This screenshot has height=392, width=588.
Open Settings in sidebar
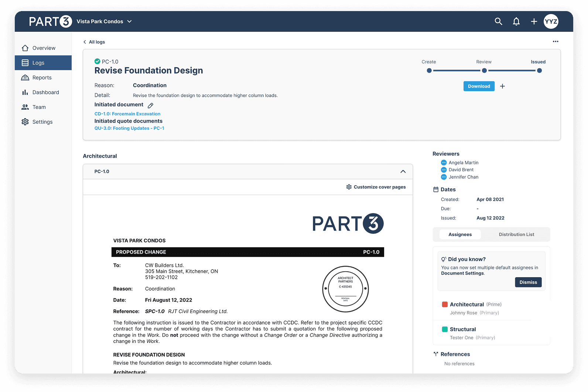click(x=43, y=122)
